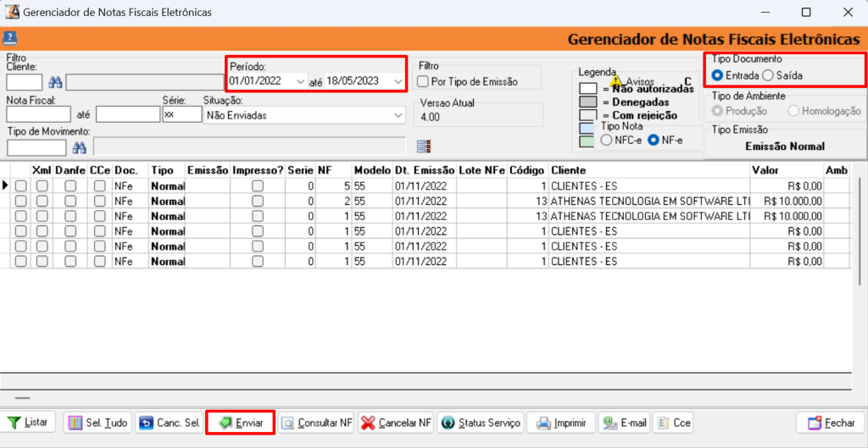The image size is (868, 448).
Task: Click the Imprimir printer button
Action: tap(561, 423)
